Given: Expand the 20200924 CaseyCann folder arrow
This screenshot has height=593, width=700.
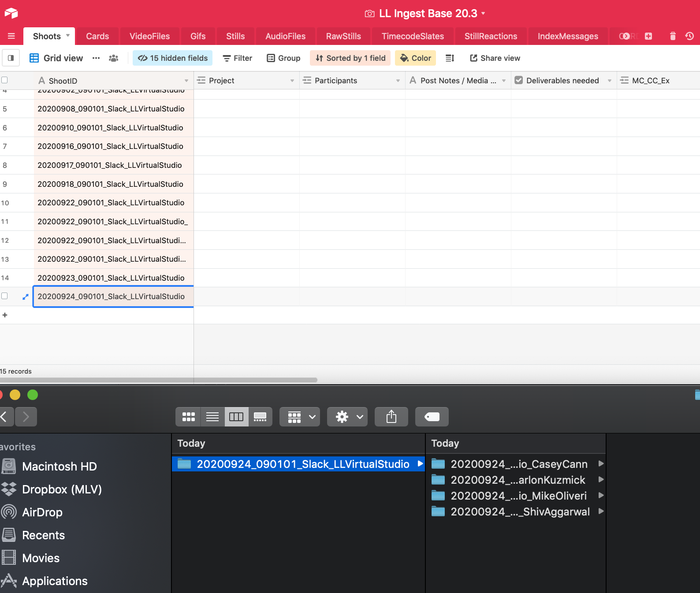Looking at the screenshot, I should [600, 463].
